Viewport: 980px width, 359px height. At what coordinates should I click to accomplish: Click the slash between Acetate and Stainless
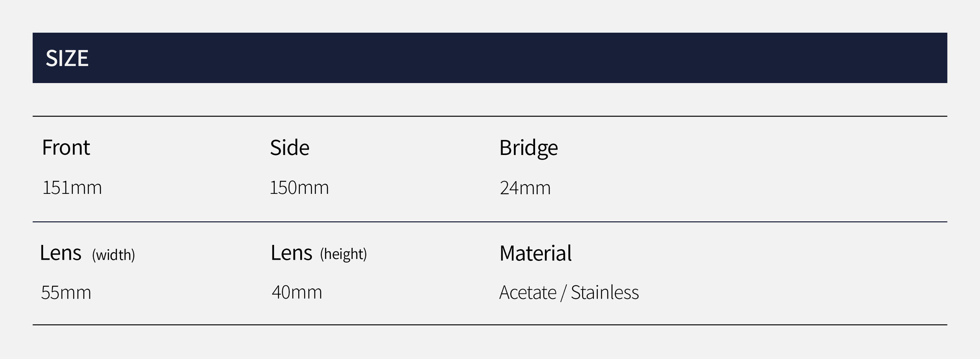(x=563, y=293)
